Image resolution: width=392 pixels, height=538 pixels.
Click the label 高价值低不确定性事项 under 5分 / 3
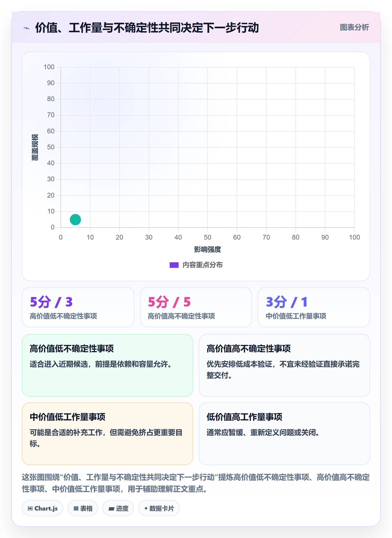point(63,316)
